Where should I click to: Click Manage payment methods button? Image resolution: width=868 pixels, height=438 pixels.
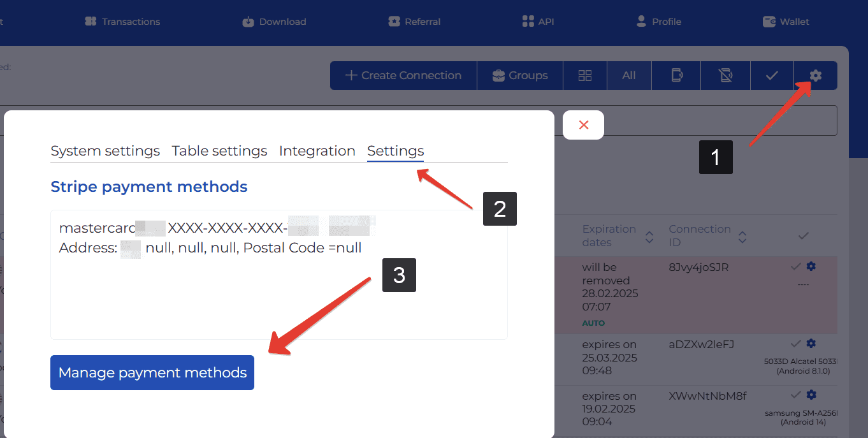coord(152,372)
